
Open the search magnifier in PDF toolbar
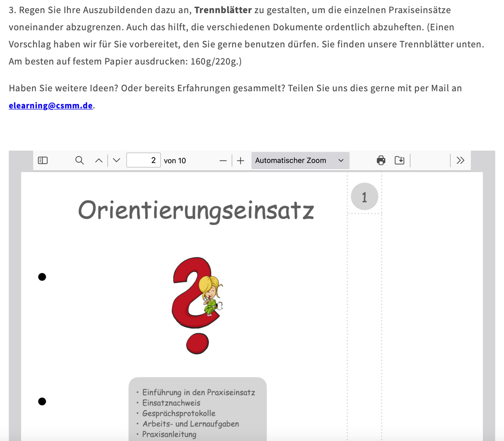pos(80,160)
